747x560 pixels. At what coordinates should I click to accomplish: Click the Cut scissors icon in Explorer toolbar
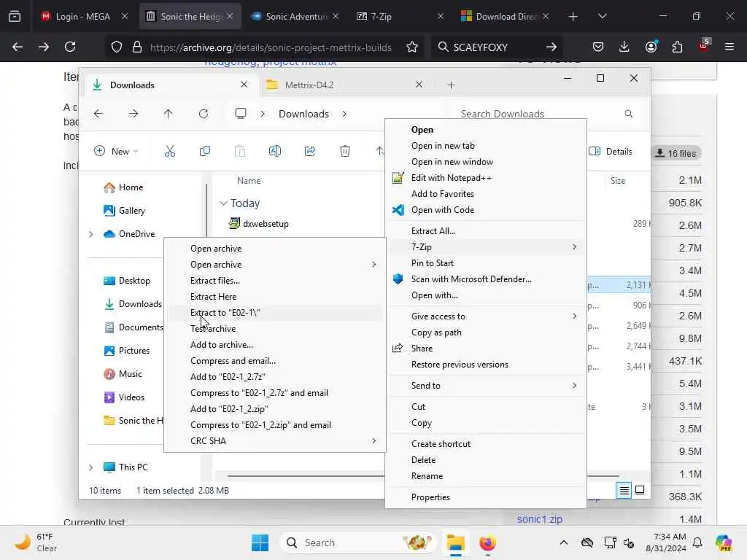[x=169, y=152]
